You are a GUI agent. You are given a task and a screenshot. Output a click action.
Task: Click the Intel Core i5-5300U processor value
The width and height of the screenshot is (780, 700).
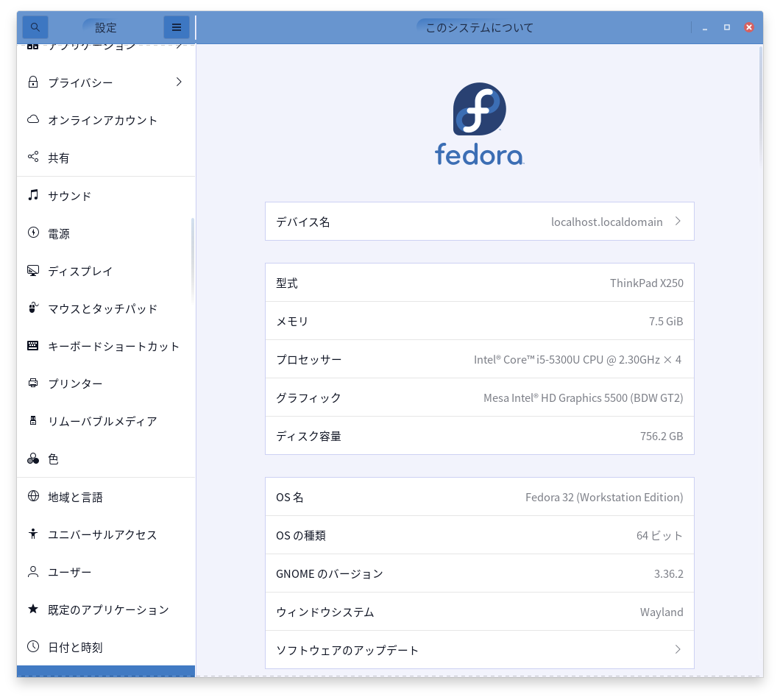[578, 360]
